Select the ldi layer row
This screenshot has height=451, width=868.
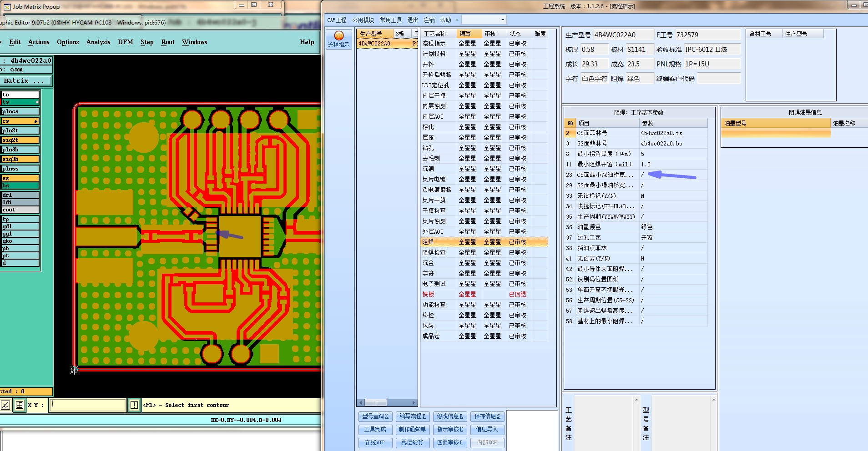(x=20, y=202)
